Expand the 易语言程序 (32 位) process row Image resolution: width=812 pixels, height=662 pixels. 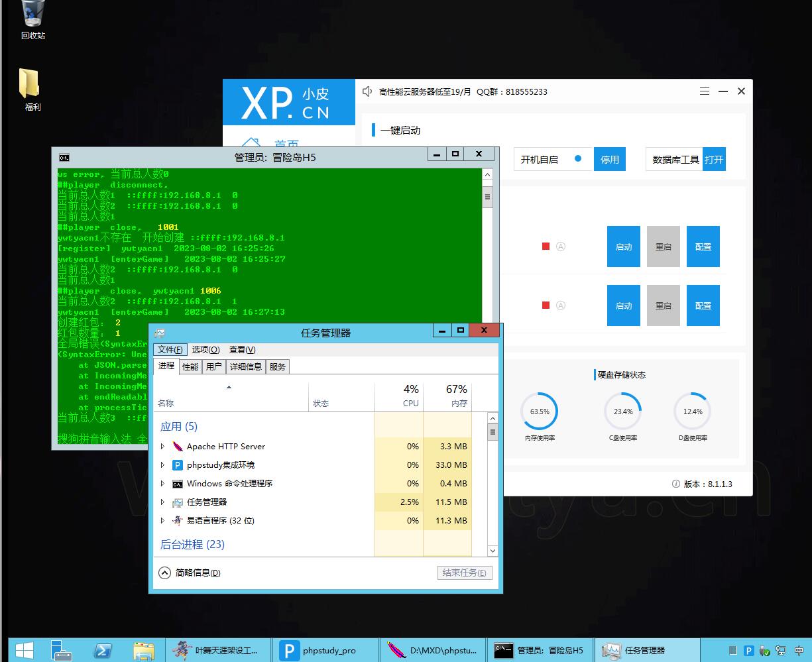point(162,521)
